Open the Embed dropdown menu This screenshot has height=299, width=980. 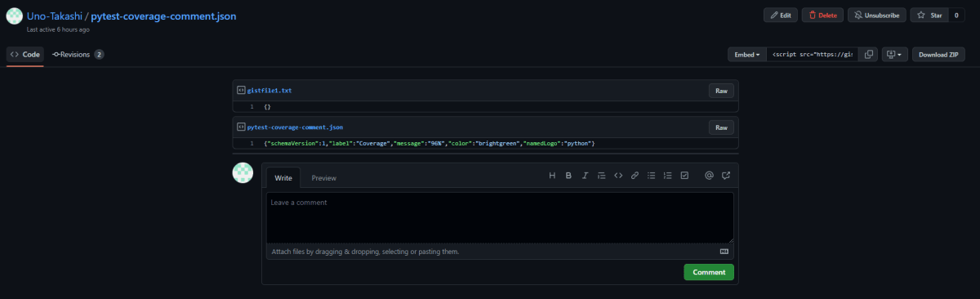click(747, 55)
